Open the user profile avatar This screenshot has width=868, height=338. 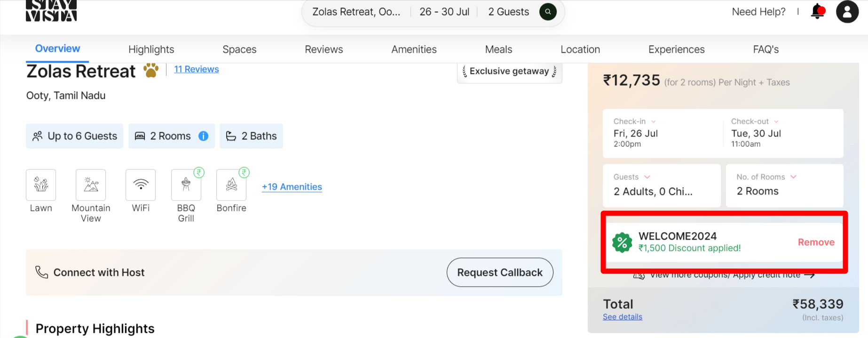847,12
